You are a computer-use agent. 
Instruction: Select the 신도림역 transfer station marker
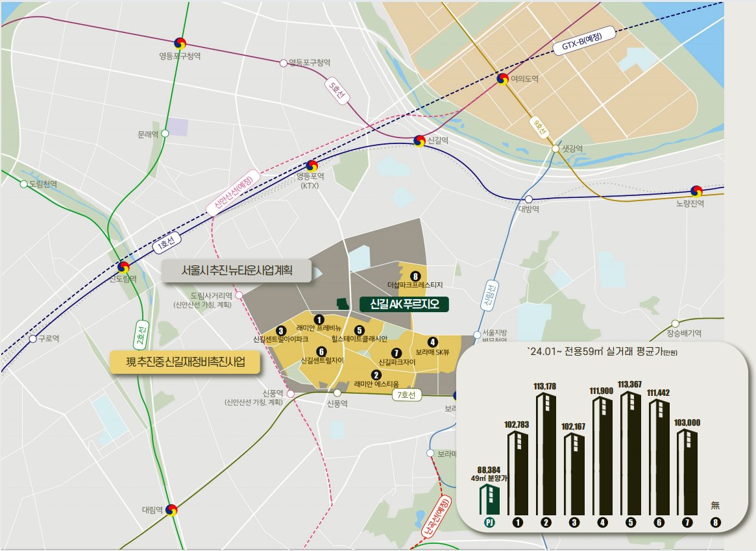(x=123, y=266)
